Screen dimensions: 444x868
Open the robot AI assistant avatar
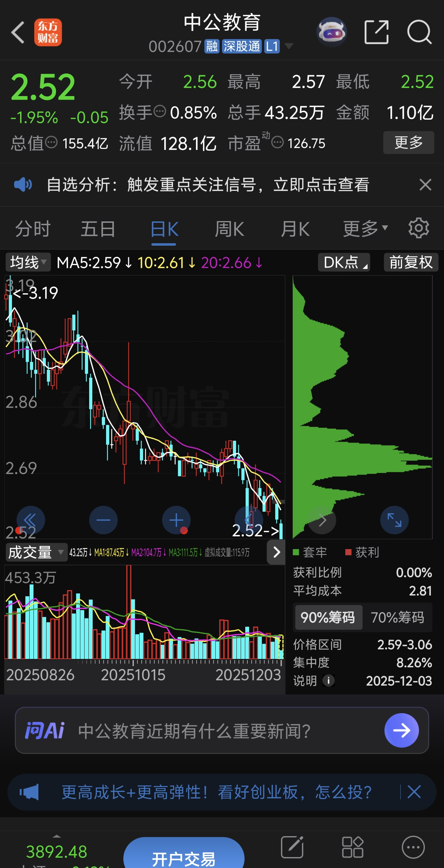[332, 32]
